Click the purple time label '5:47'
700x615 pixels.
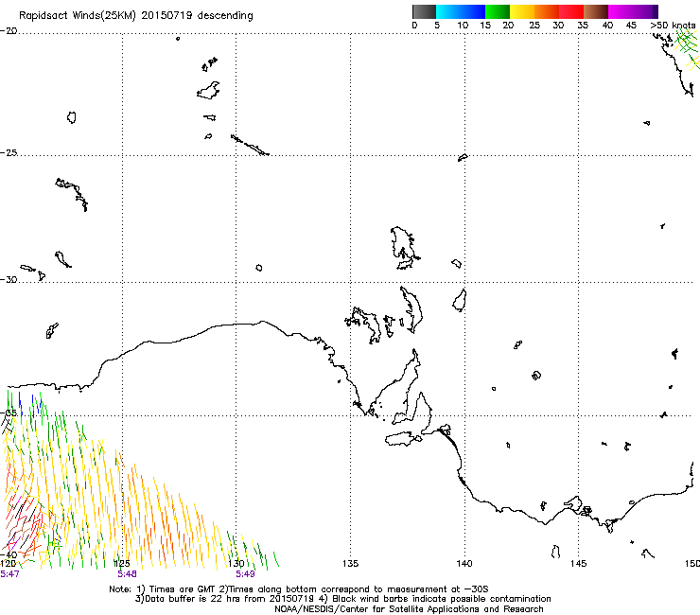tap(9, 574)
